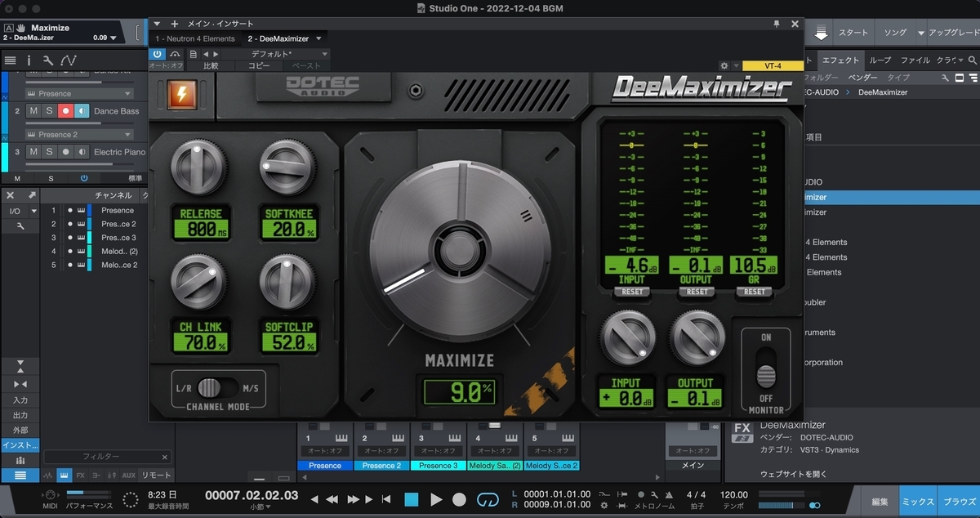Mute the Dance Bass track
The height and width of the screenshot is (518, 980).
coord(33,111)
